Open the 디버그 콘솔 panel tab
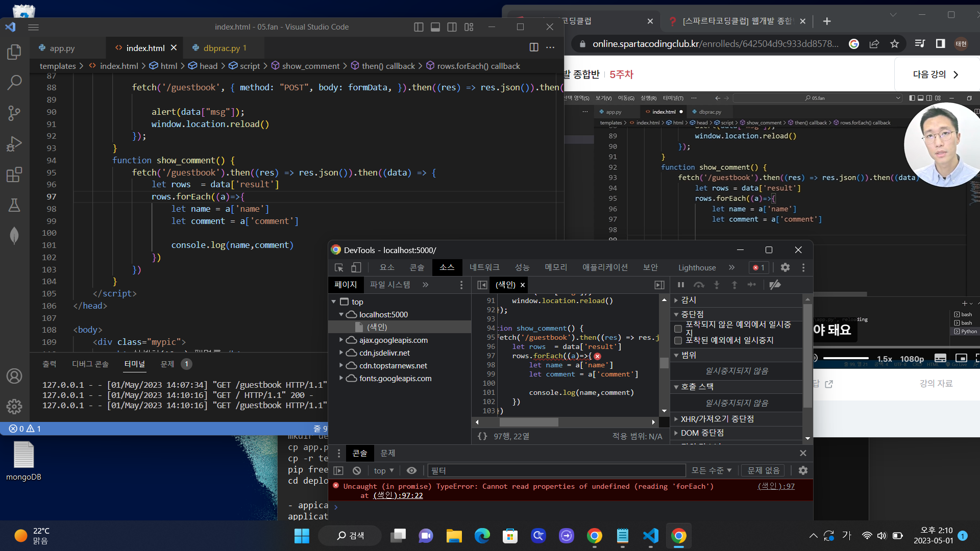980x551 pixels. 90,364
